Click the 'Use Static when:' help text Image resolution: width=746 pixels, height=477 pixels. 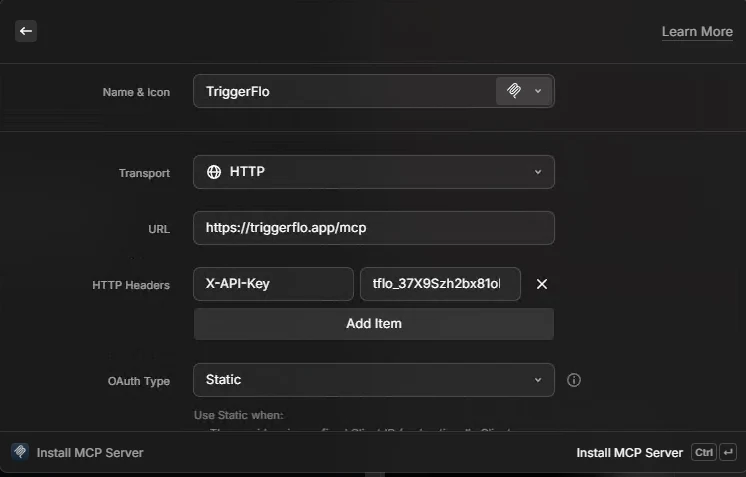coord(238,415)
